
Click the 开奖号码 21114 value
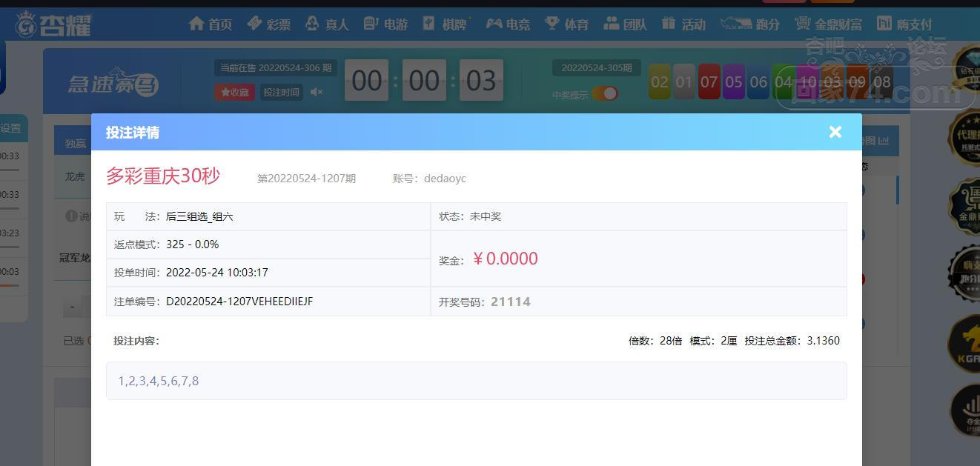click(511, 302)
